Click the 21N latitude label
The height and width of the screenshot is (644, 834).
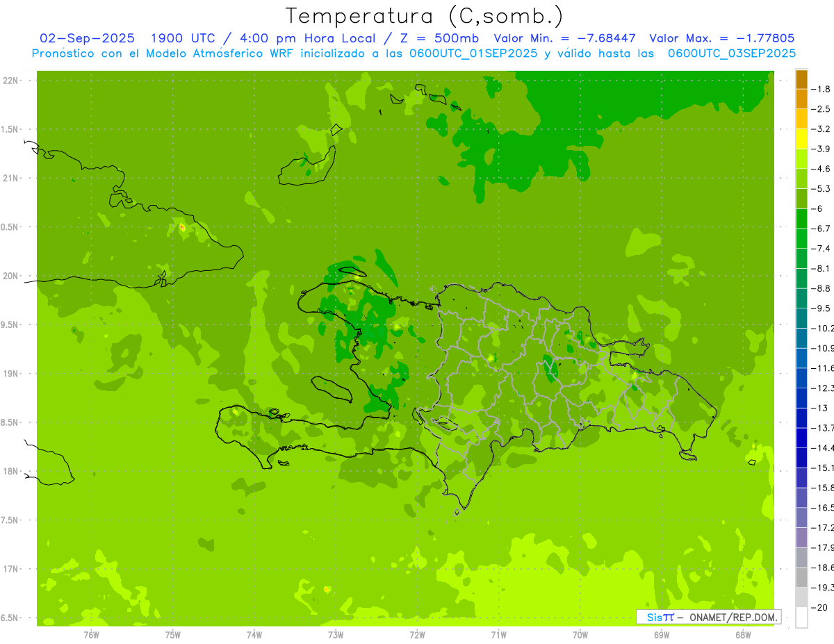click(x=10, y=178)
